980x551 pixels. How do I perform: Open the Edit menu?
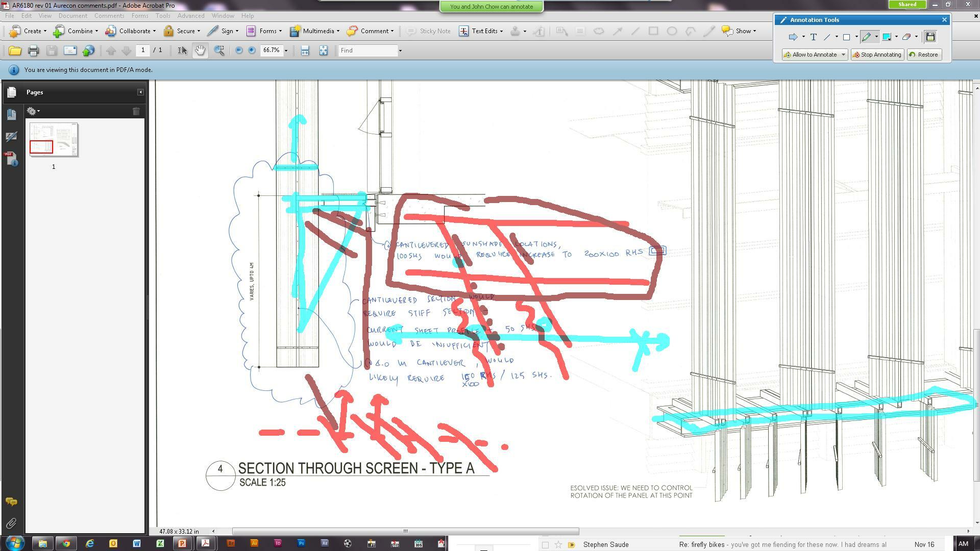coord(27,16)
